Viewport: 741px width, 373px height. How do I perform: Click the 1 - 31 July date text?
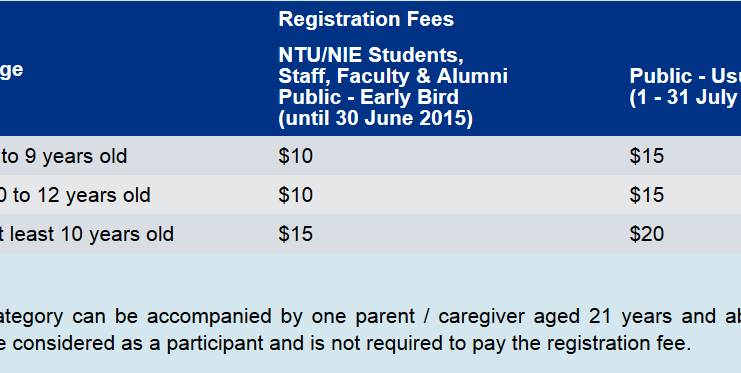[x=685, y=97]
